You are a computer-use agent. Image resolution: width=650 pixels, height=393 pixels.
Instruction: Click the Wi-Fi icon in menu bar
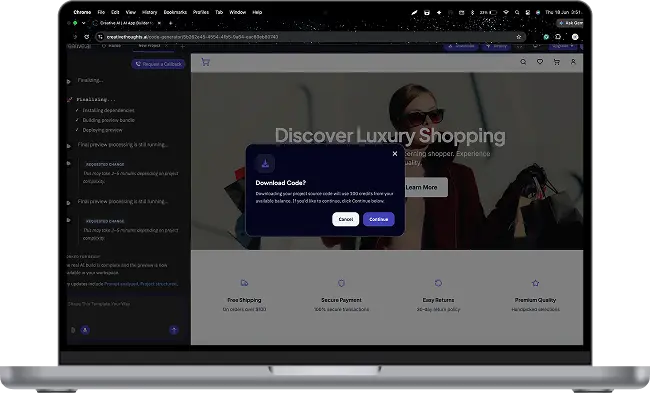(x=506, y=12)
